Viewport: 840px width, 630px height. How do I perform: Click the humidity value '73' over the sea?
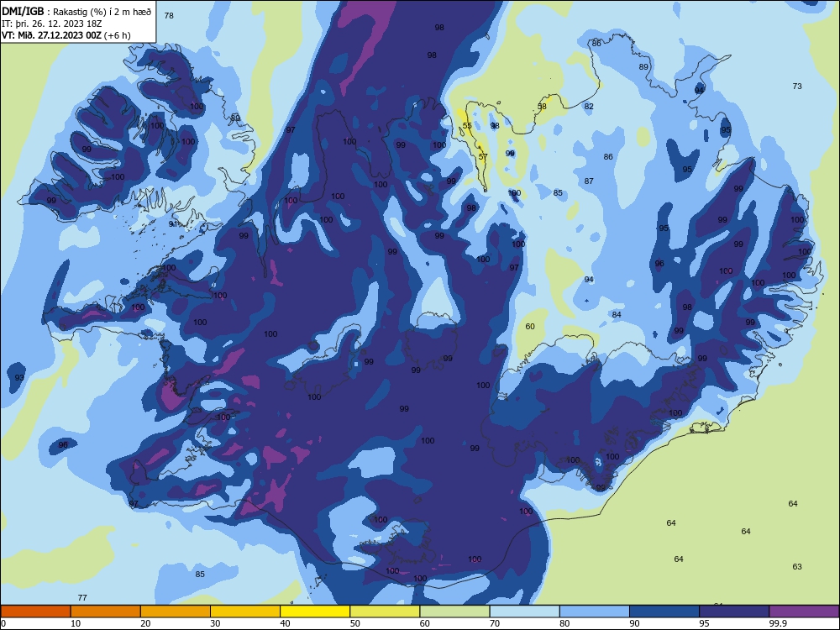tap(797, 86)
